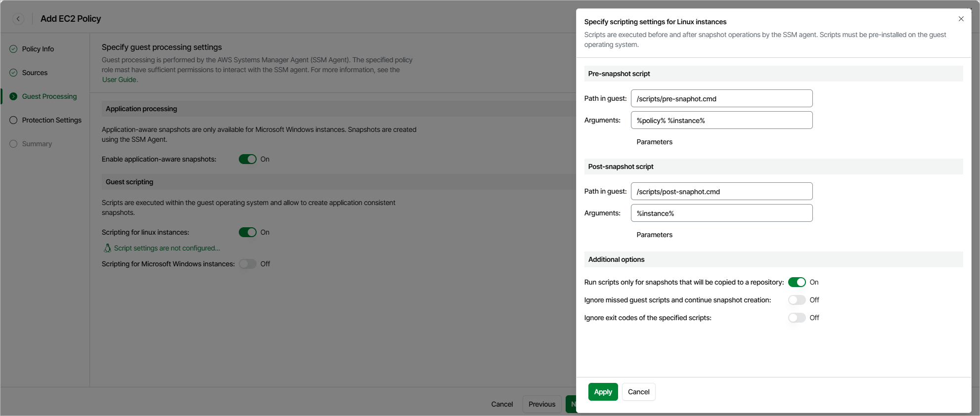Focus the post-snapshot Arguments input field
Screen dimensions: 980x416
[721, 213]
